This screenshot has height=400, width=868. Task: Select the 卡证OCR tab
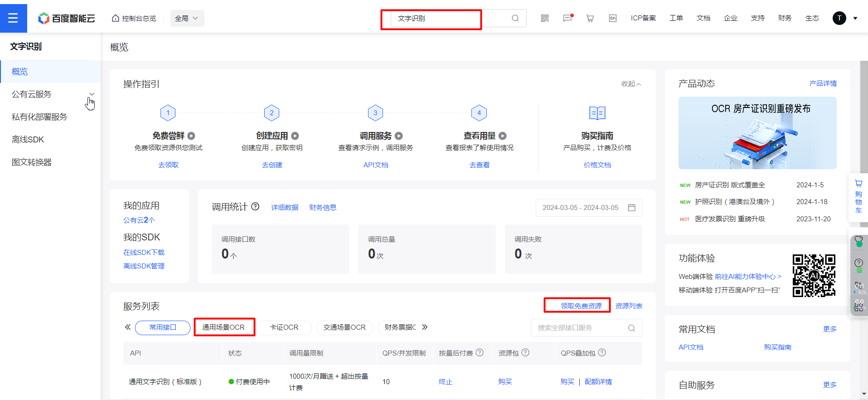pos(284,327)
